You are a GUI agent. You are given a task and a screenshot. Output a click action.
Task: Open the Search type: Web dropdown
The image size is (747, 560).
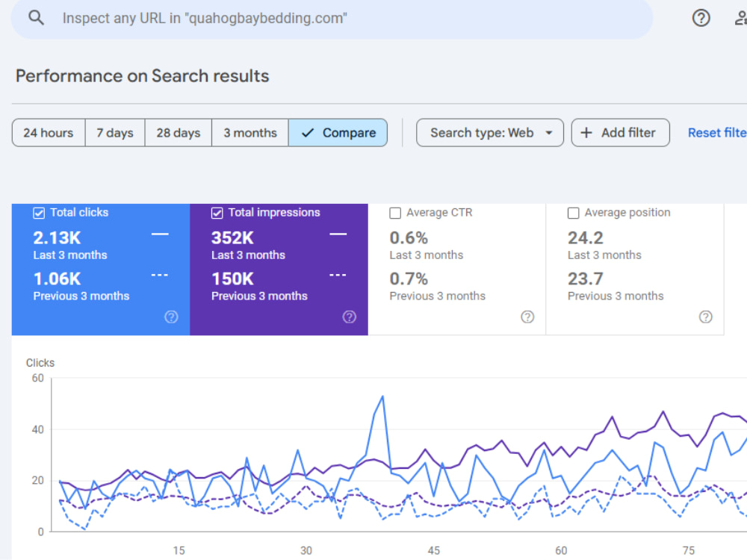490,132
